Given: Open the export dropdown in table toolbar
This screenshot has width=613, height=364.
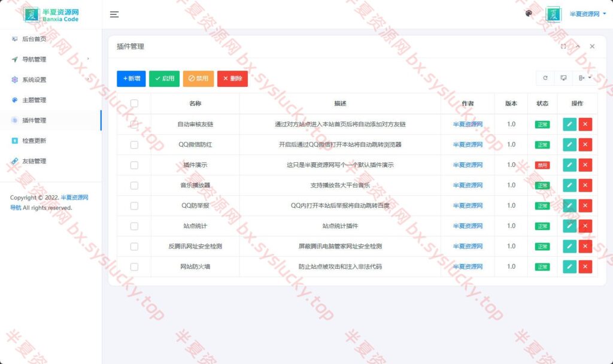Looking at the screenshot, I should (x=585, y=78).
